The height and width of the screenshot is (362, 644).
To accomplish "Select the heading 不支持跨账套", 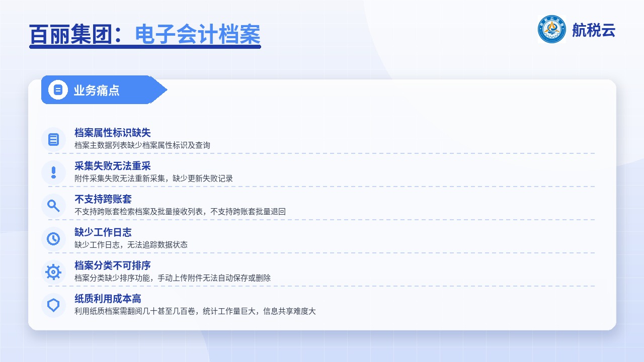I will pyautogui.click(x=103, y=199).
